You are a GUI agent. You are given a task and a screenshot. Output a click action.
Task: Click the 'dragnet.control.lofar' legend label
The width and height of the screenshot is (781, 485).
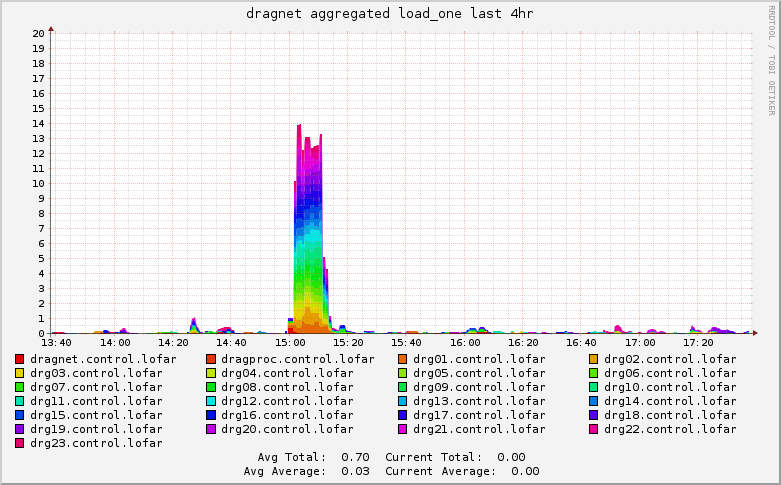[103, 359]
